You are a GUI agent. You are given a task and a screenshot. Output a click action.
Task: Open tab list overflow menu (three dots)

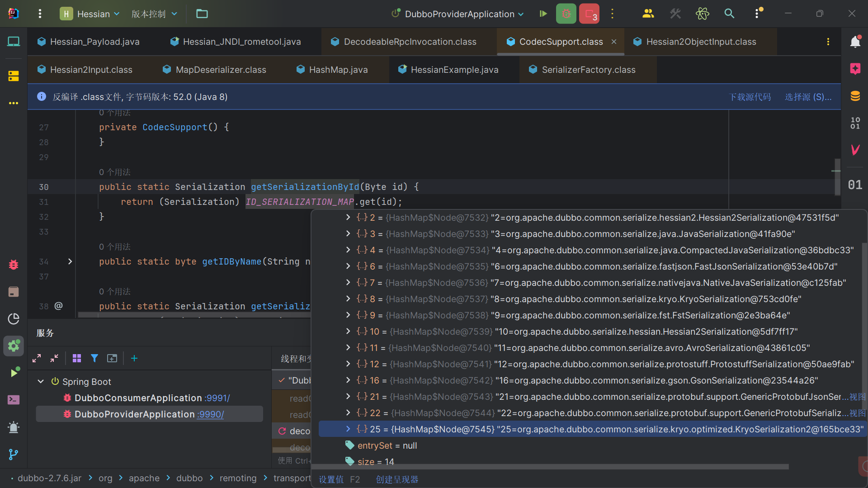coord(828,42)
